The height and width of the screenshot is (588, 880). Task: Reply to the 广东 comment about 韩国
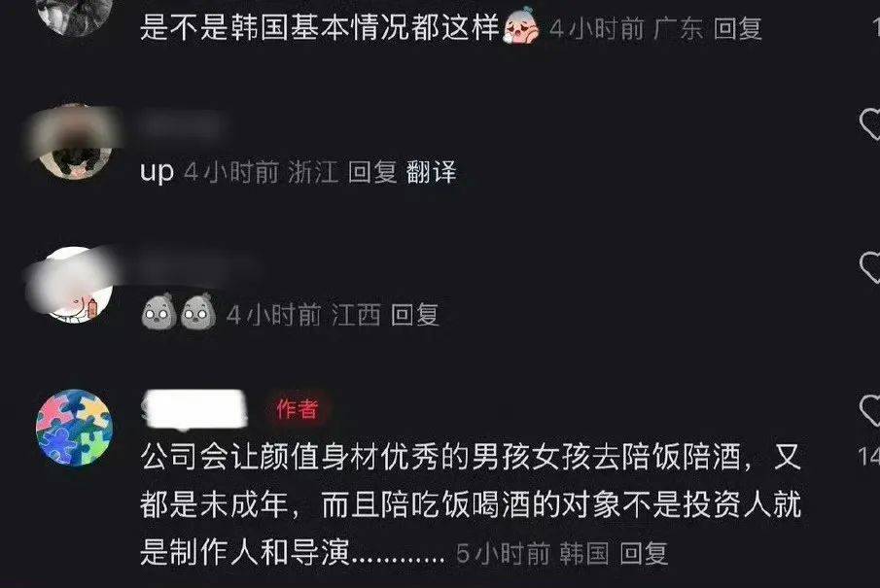pyautogui.click(x=737, y=28)
